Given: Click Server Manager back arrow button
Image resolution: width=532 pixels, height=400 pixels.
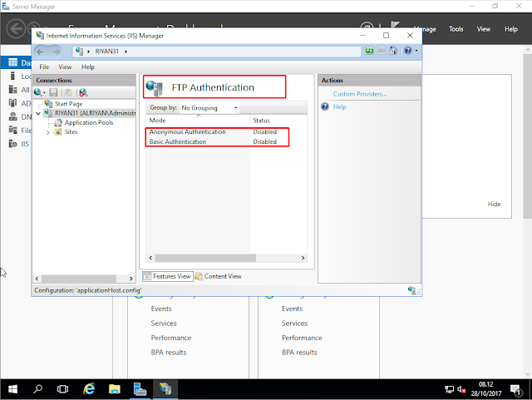Looking at the screenshot, I should (x=16, y=28).
